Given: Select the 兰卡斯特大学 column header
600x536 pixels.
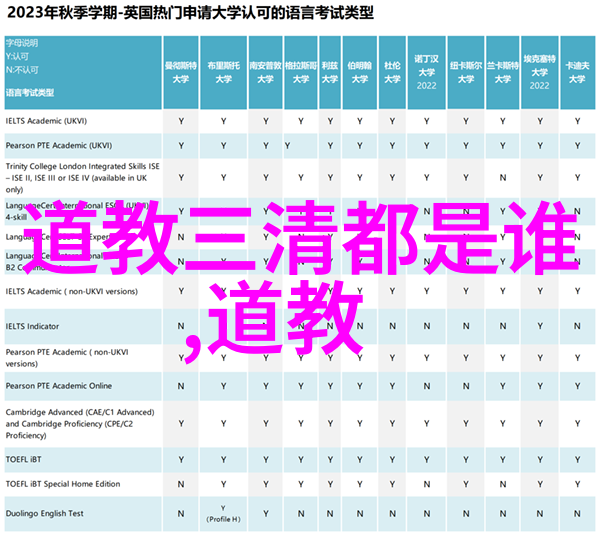Looking at the screenshot, I should [502, 72].
